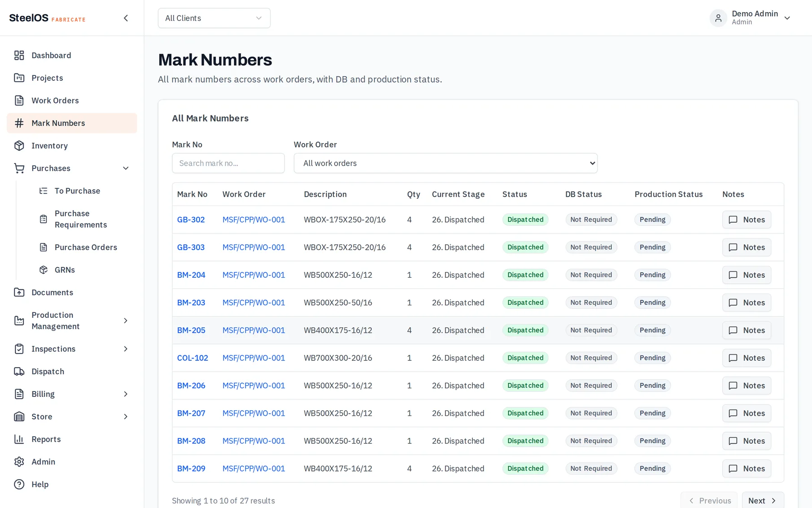The image size is (812, 508).
Task: Open Reports in the sidebar
Action: [72, 439]
